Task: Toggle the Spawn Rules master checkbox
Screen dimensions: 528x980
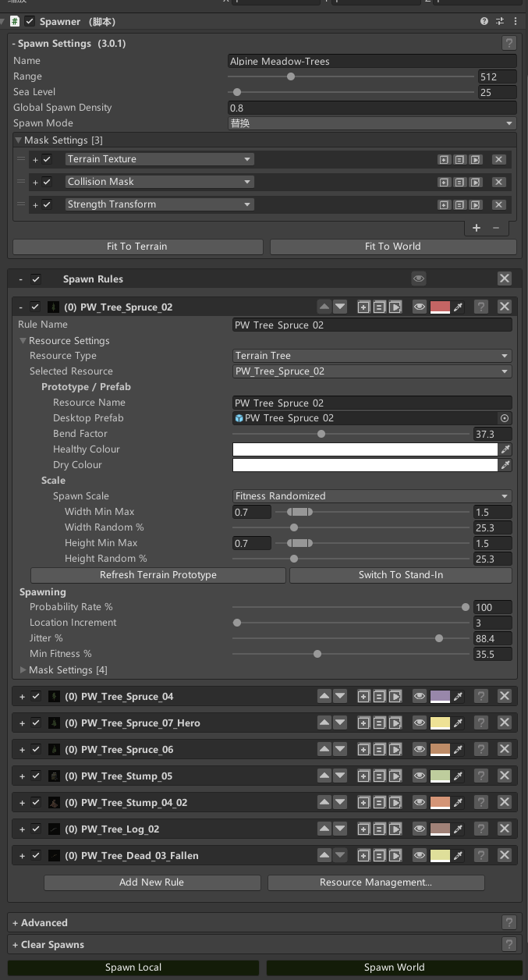Action: (x=36, y=279)
